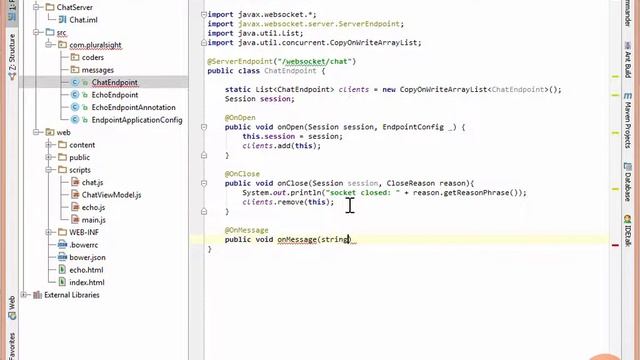The image size is (640, 360).
Task: Collapse the ChatServer folder node
Action: (x=36, y=7)
